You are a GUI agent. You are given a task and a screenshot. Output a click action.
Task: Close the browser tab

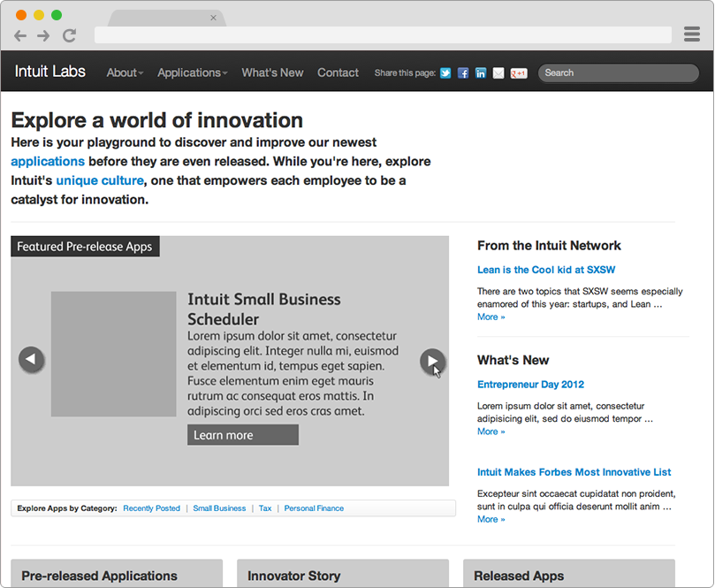tap(213, 18)
